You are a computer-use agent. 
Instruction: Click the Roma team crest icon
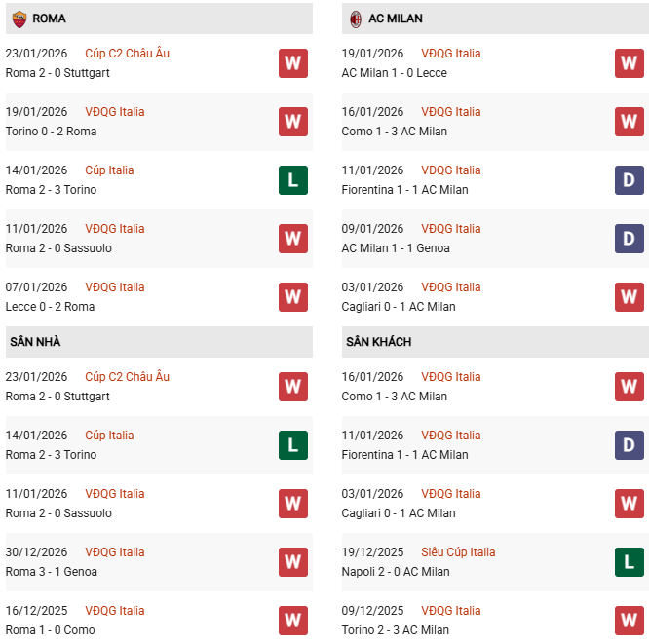[19, 19]
